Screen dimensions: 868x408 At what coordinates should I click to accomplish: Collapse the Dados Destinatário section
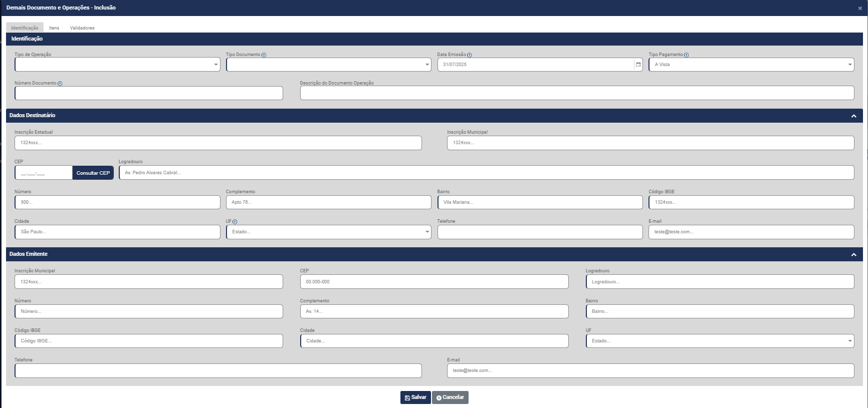click(854, 116)
